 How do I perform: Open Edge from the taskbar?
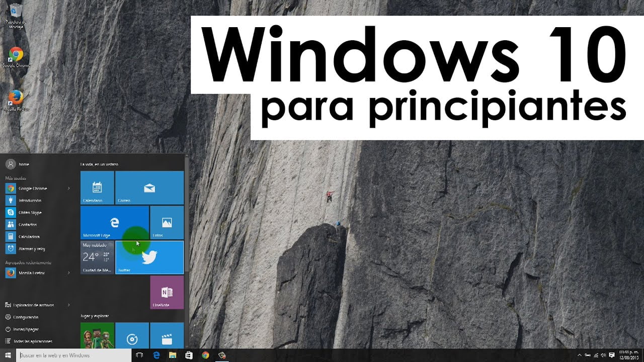click(156, 355)
